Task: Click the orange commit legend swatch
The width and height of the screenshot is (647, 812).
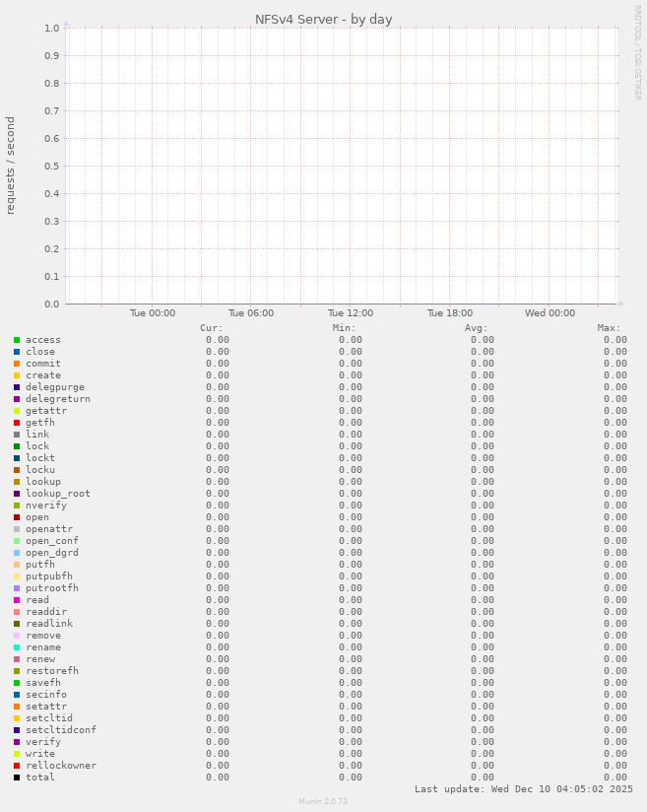Action: pos(17,364)
